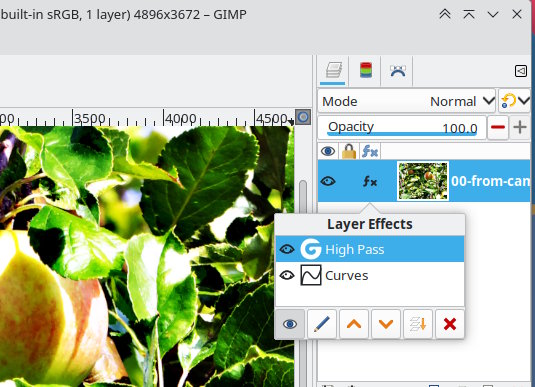Open the dock tab configuration menu
Viewport: 535px width, 387px height.
(x=521, y=71)
